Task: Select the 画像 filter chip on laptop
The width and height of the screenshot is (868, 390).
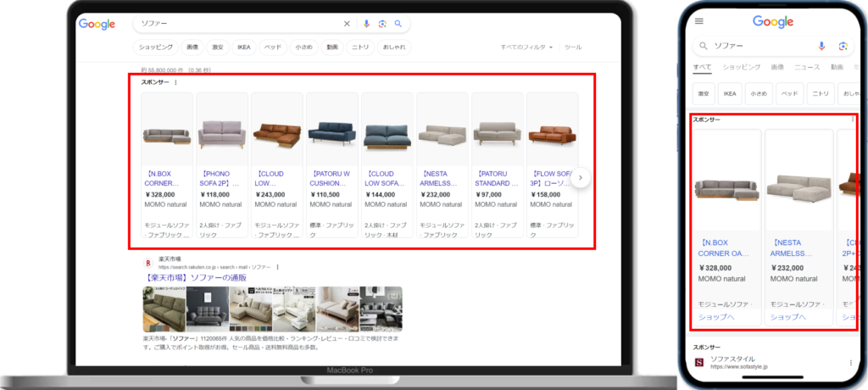Action: coord(192,47)
